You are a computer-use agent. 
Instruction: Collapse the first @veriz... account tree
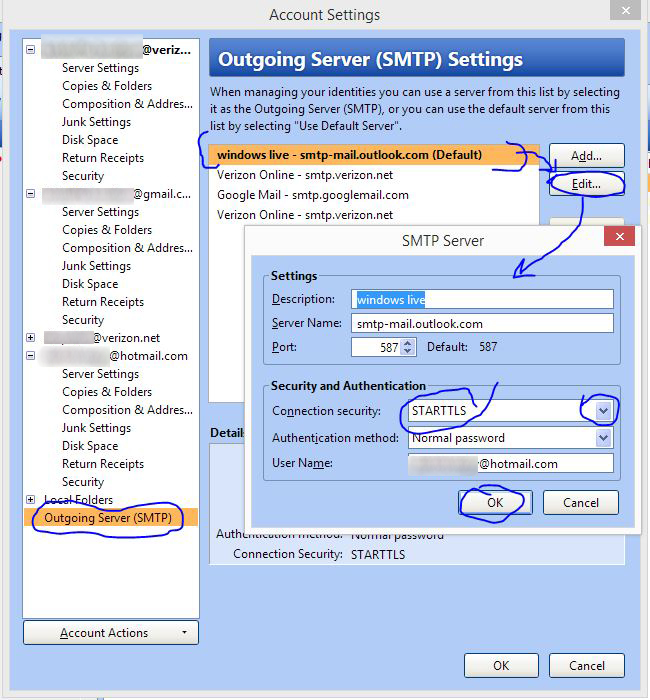(30, 50)
